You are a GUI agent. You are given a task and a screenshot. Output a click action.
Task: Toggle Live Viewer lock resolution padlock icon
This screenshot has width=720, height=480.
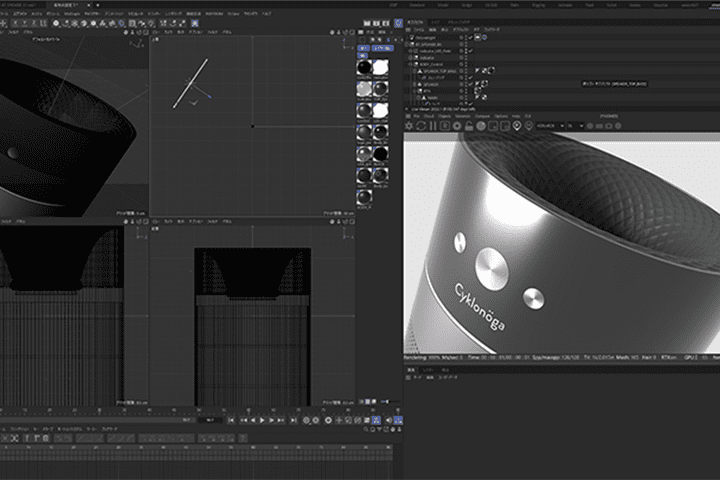(468, 126)
